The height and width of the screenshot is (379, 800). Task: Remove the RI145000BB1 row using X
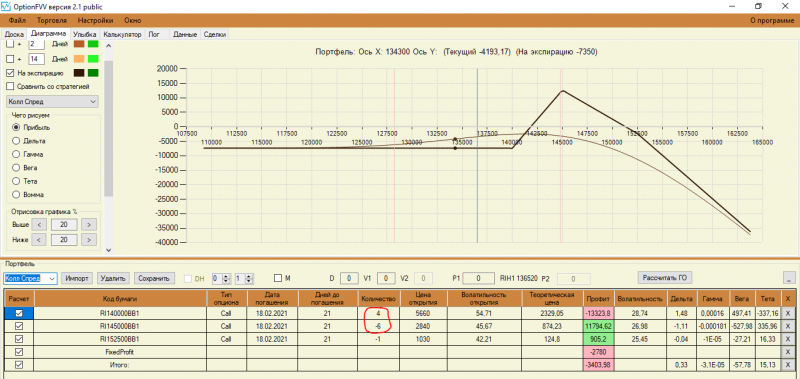tap(788, 326)
